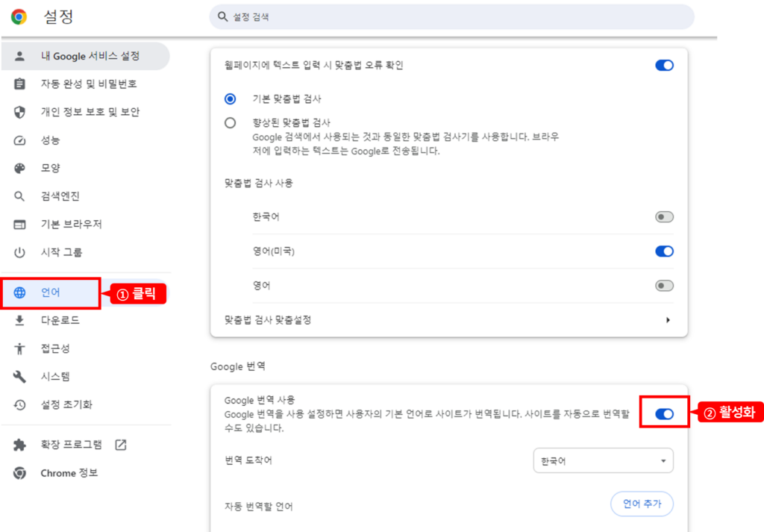The width and height of the screenshot is (764, 532).
Task: Expand 맞춤법 검사 맞춤설정 arrow
Action: [x=667, y=320]
